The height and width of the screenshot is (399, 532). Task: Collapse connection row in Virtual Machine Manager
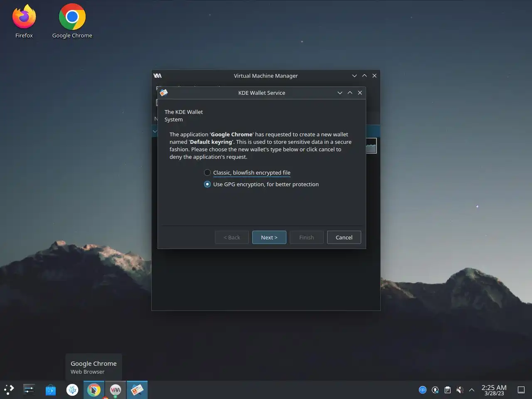point(155,131)
